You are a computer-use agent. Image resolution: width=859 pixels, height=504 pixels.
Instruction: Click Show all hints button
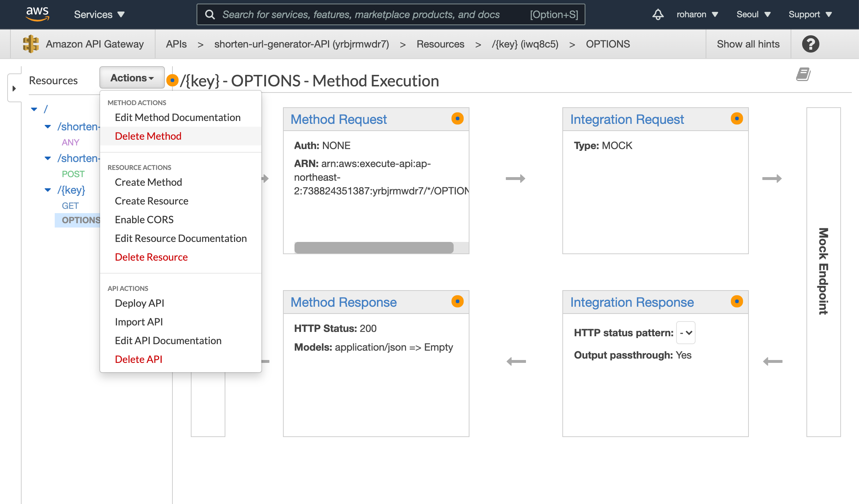click(748, 44)
